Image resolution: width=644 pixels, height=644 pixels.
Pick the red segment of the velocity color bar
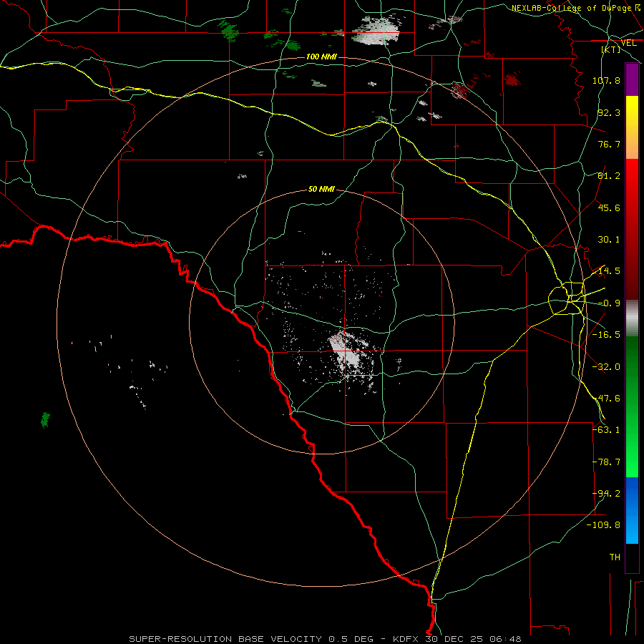632,229
